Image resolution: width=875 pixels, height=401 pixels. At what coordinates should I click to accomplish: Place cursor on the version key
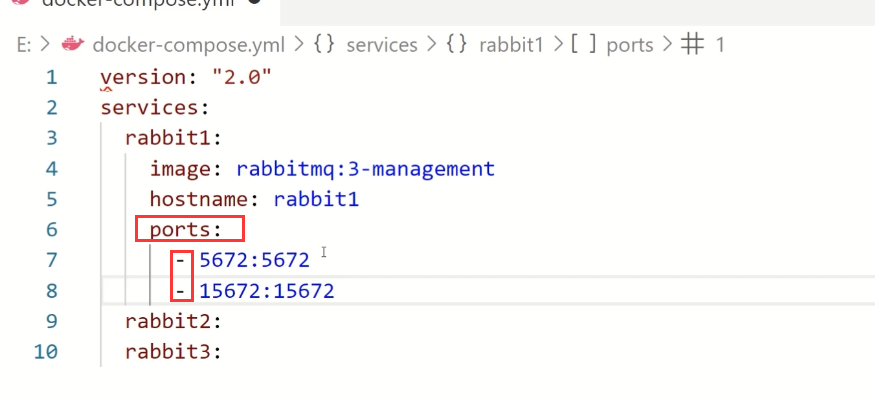click(143, 78)
